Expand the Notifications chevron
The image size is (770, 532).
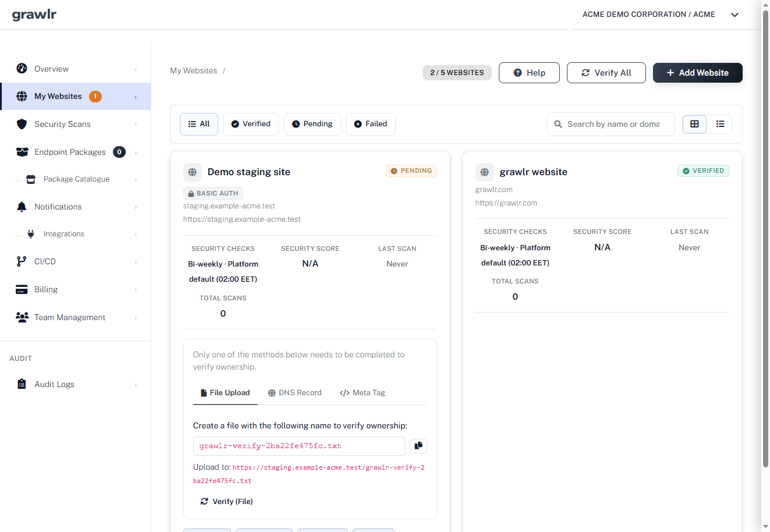point(136,207)
